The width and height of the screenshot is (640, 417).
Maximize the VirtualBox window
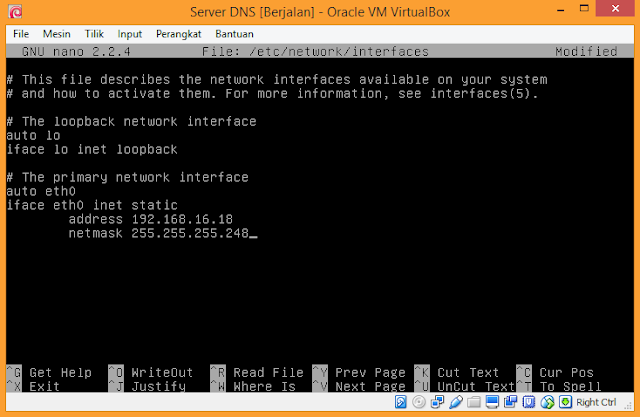584,9
